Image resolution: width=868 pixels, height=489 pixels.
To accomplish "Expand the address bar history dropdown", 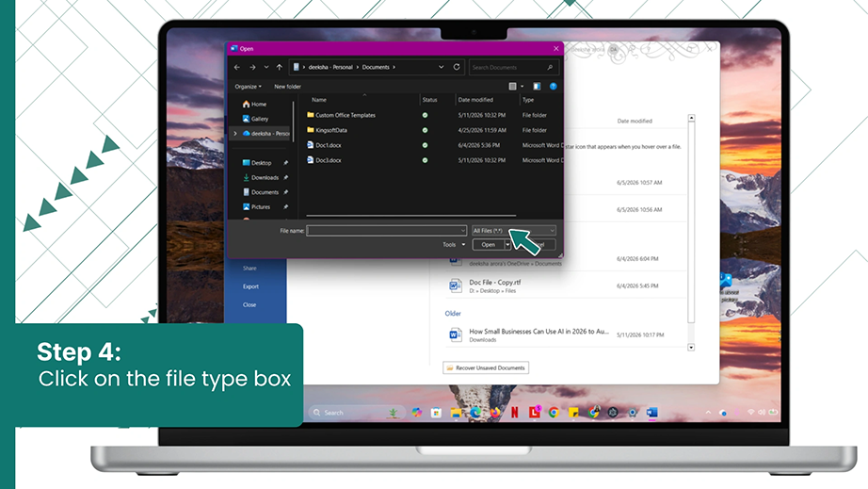I will pos(442,67).
